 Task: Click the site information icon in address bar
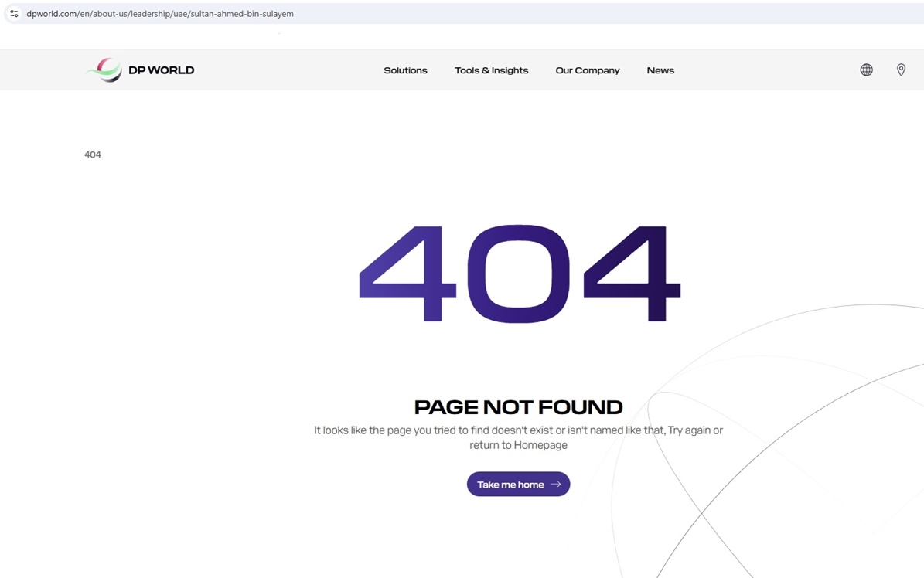tap(14, 14)
